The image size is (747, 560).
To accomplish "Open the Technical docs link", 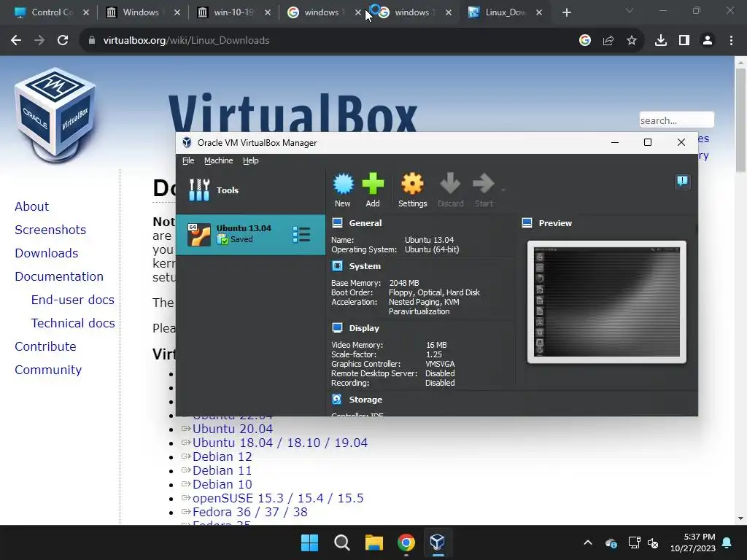I will (73, 323).
